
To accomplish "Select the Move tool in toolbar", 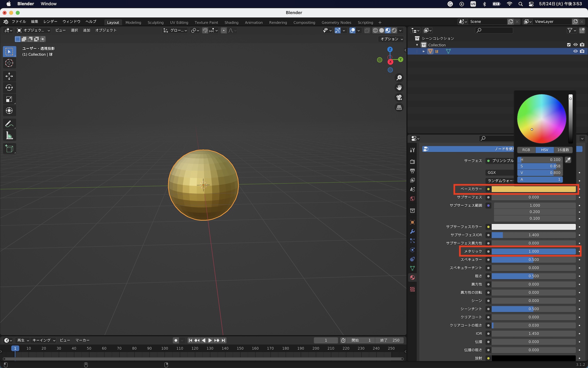I will (x=9, y=76).
